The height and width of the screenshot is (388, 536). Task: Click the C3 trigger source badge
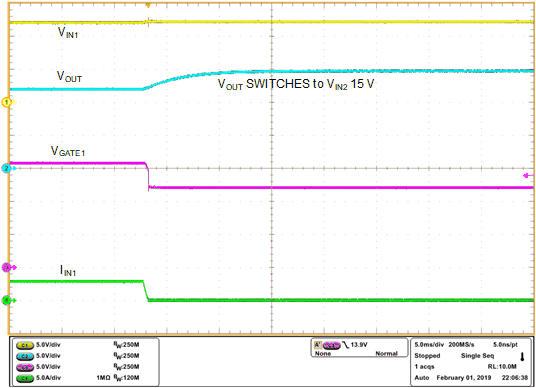click(331, 346)
